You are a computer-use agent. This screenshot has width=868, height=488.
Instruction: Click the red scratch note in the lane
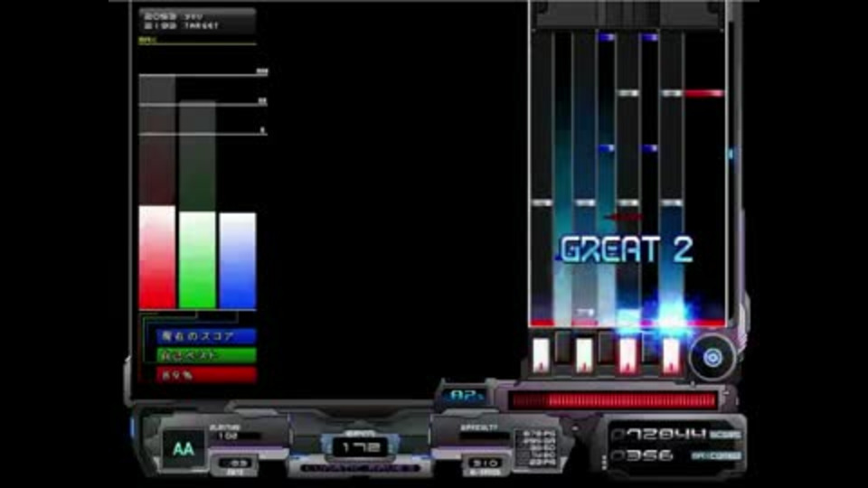click(x=704, y=93)
